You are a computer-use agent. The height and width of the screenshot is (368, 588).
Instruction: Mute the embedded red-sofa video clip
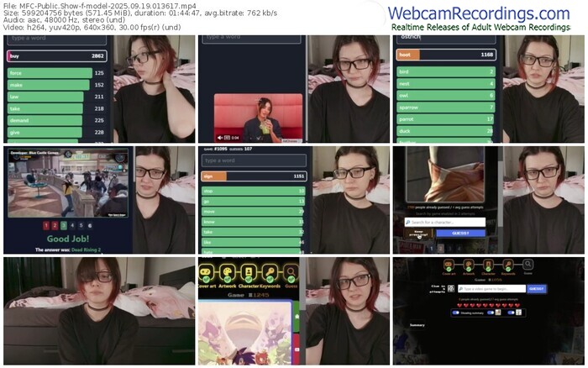(220, 138)
